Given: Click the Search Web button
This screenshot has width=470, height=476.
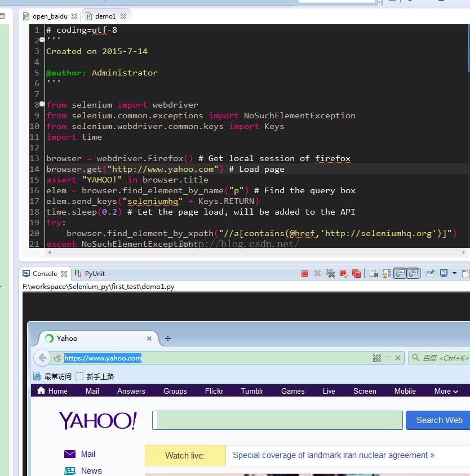Looking at the screenshot, I should point(439,420).
